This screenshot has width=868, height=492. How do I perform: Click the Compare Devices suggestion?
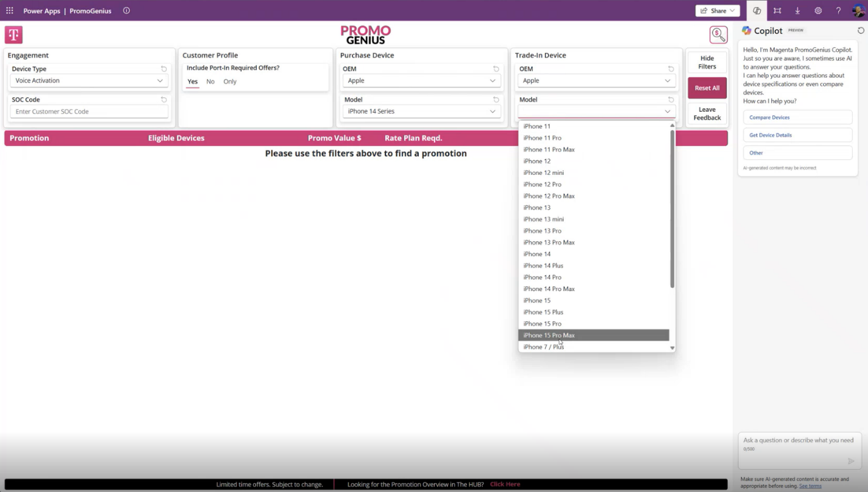(x=798, y=117)
